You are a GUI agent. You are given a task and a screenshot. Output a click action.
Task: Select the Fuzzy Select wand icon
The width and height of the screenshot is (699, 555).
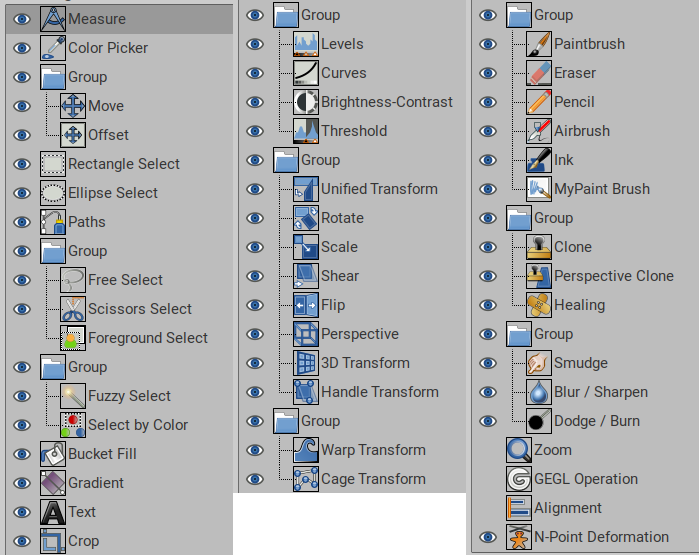point(73,396)
